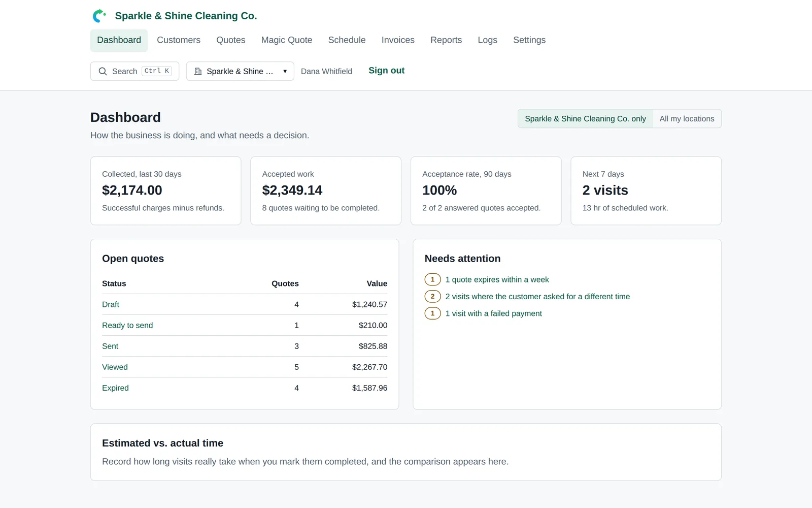
Task: Open '1 visit with a failed payment'
Action: [x=493, y=313]
